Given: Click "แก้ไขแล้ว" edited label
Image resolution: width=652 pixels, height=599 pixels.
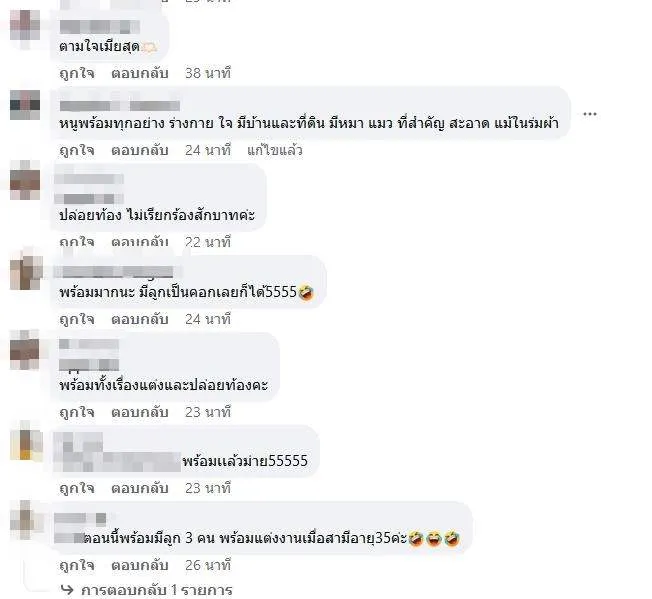Looking at the screenshot, I should [275, 150].
